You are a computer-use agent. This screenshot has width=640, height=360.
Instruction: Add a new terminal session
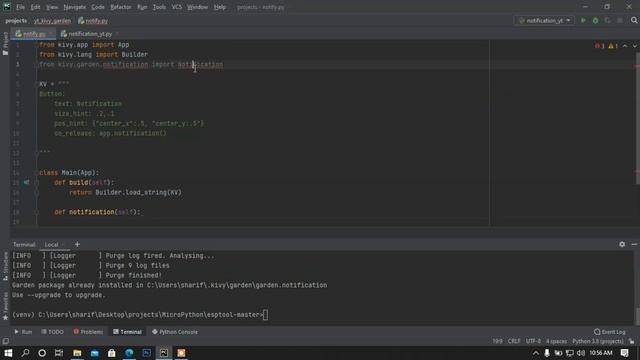tap(77, 244)
